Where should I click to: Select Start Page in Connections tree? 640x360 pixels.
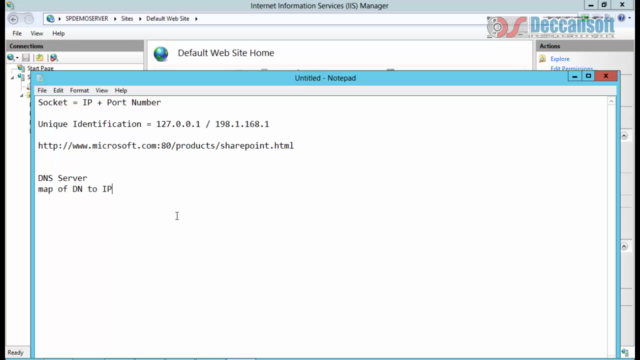40,68
